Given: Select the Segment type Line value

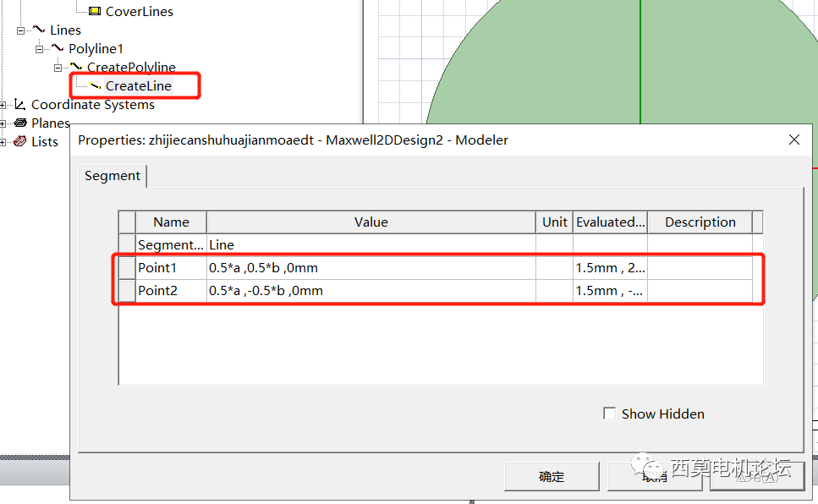Looking at the screenshot, I should pyautogui.click(x=371, y=245).
